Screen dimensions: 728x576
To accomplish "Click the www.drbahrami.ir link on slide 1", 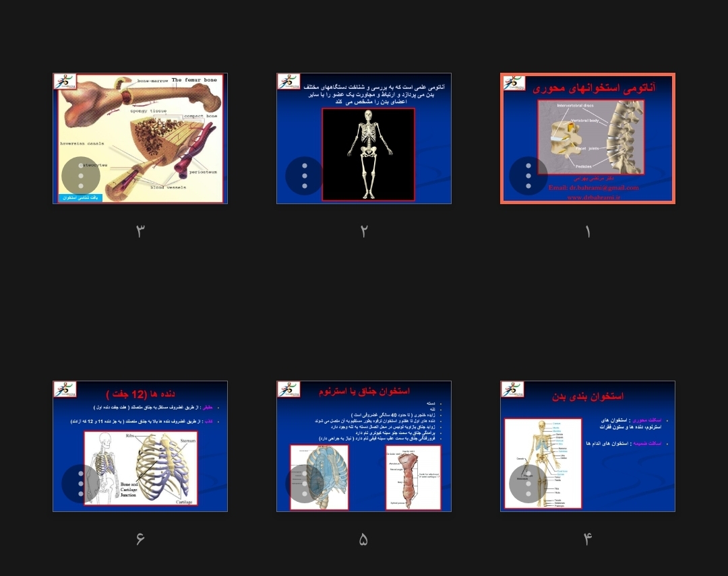I will (593, 197).
